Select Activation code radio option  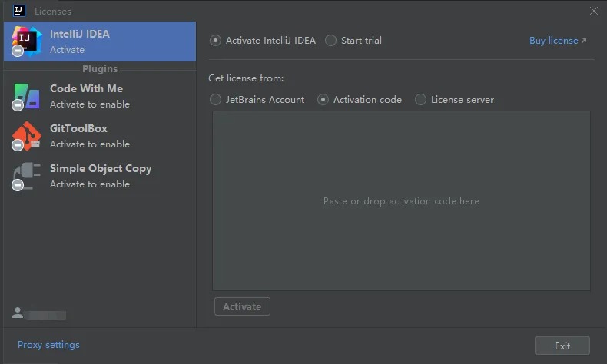point(323,100)
